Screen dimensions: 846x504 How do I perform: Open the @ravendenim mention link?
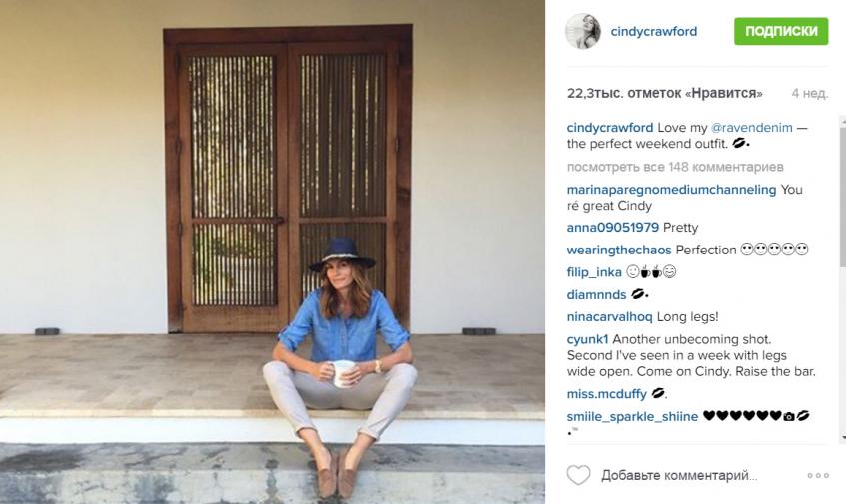tap(751, 128)
